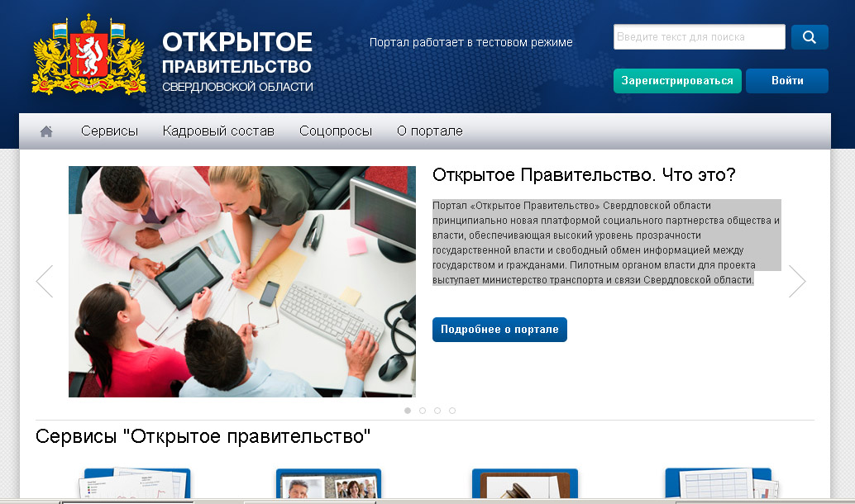Open the Кадровый состав menu item

click(x=218, y=131)
